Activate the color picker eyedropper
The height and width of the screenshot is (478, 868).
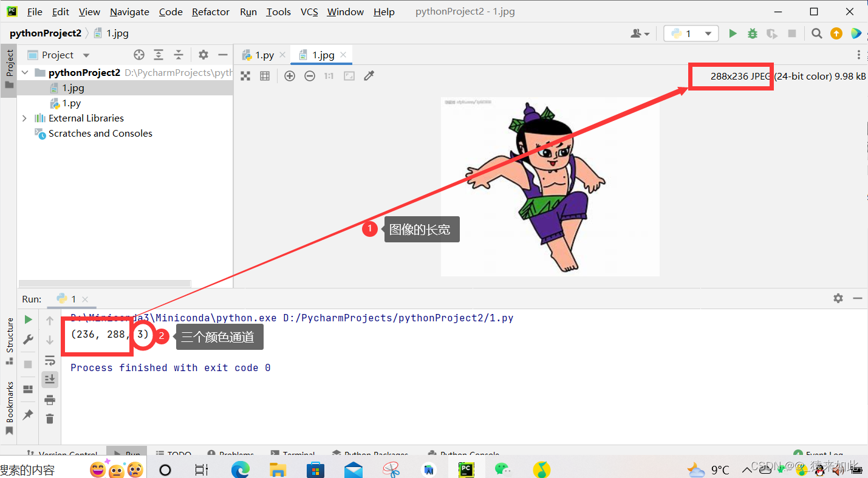369,76
